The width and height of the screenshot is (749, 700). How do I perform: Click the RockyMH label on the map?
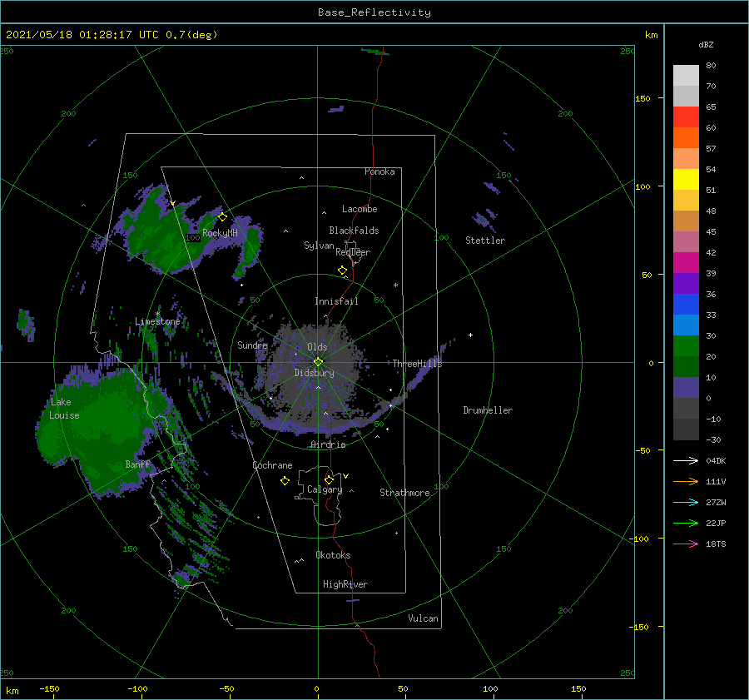coord(220,233)
